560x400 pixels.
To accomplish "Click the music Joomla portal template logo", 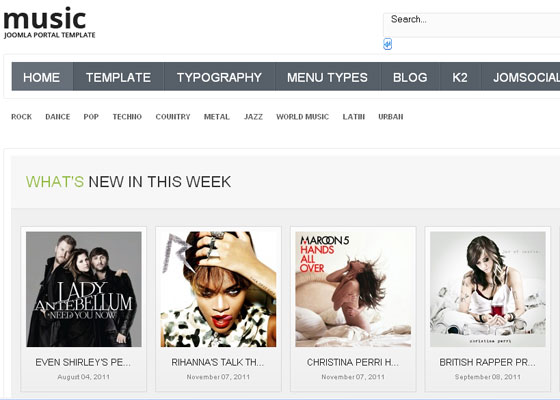I will pos(49,22).
